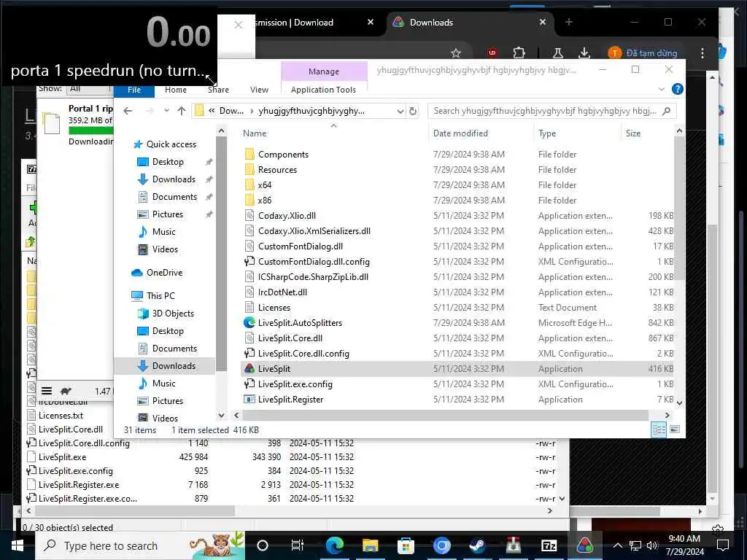The width and height of the screenshot is (747, 560).
Task: Open the LiveSplit application file
Action: pyautogui.click(x=274, y=368)
